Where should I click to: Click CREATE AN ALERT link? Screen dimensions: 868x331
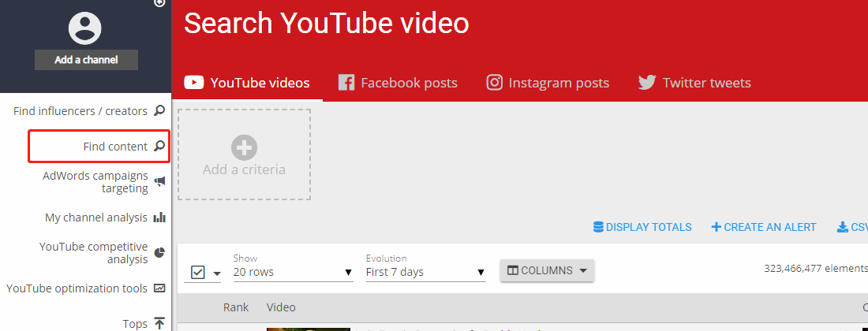pyautogui.click(x=764, y=227)
